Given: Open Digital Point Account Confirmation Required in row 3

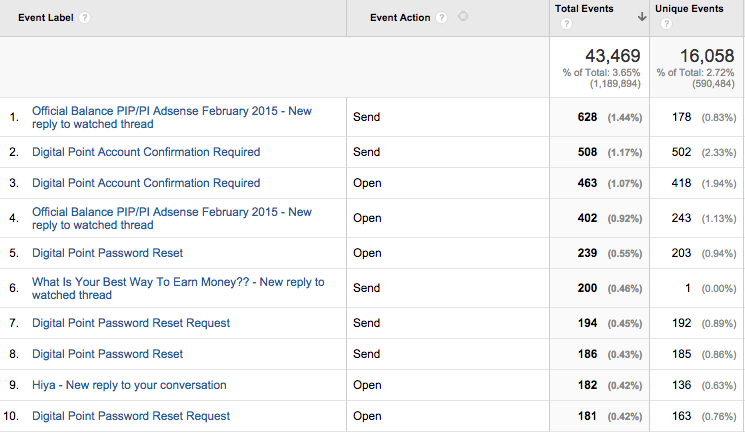Looking at the screenshot, I should coord(146,183).
